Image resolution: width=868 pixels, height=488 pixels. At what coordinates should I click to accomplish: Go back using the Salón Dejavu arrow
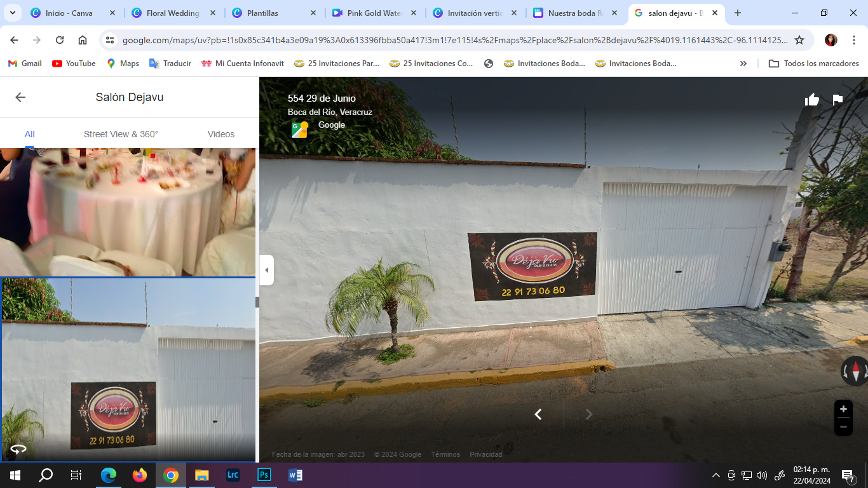pyautogui.click(x=20, y=97)
